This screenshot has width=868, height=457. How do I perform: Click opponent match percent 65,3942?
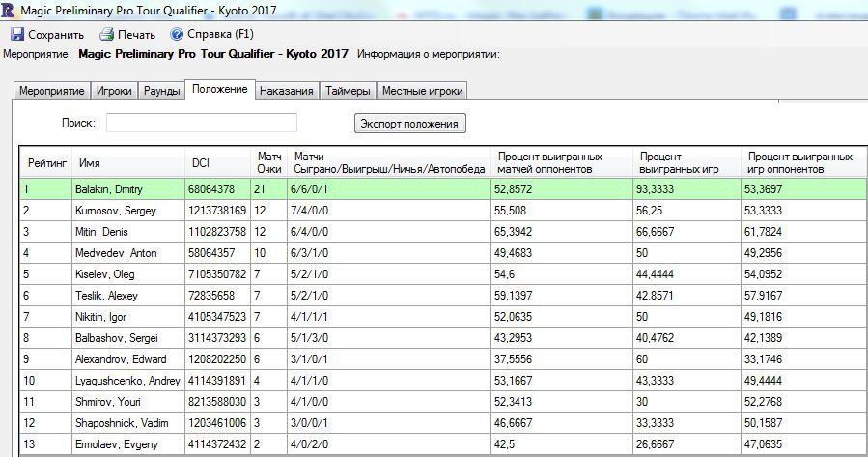513,232
